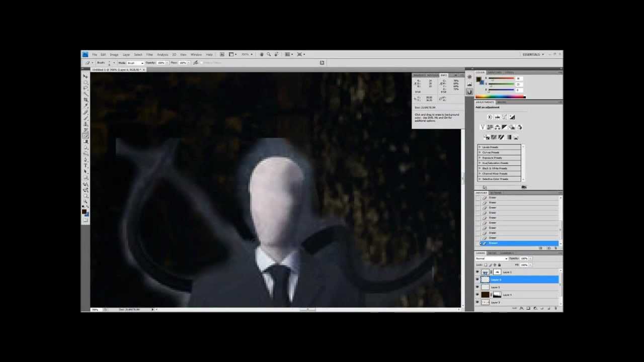This screenshot has width=644, height=362.
Task: Expand the Curves Presets list
Action: [x=479, y=152]
